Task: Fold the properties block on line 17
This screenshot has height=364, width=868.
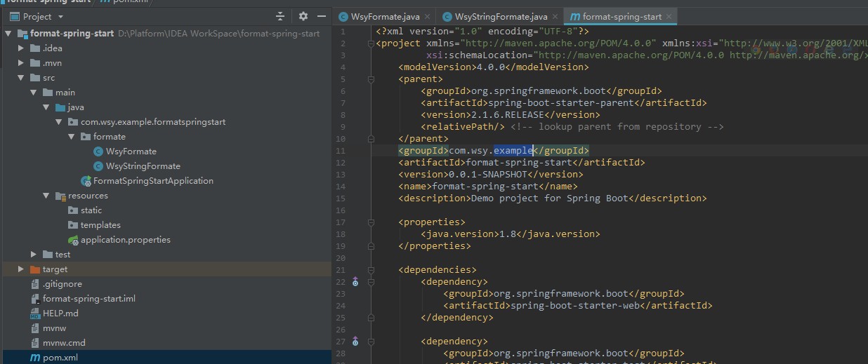Action: tap(371, 222)
